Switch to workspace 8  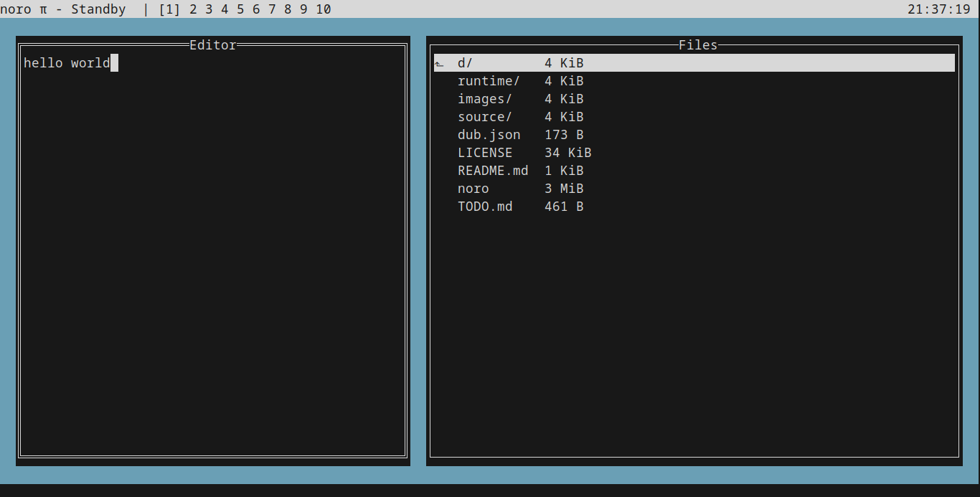[x=288, y=9]
